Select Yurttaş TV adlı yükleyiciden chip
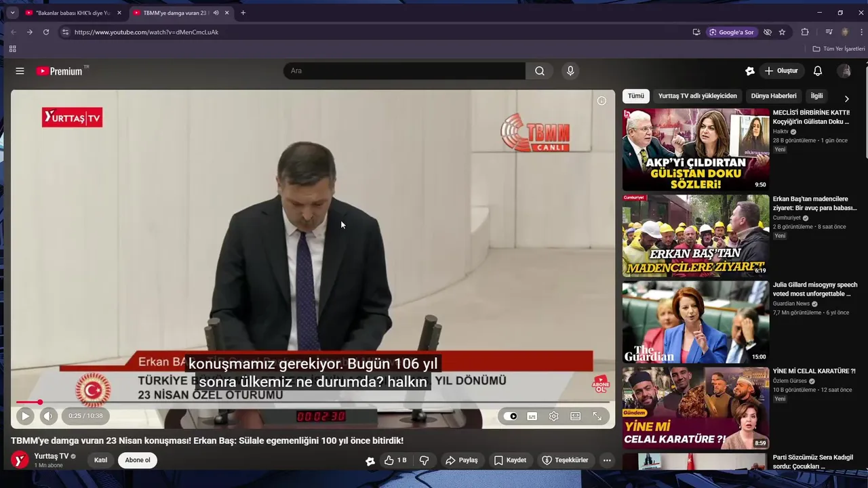 pos(698,96)
